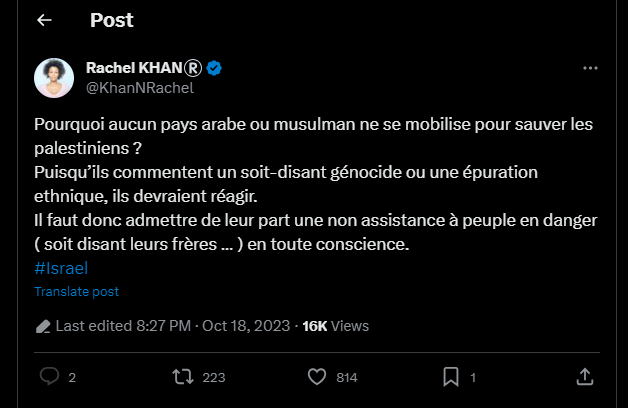The width and height of the screenshot is (628, 408).
Task: Click the reply speech bubble icon
Action: coord(49,377)
